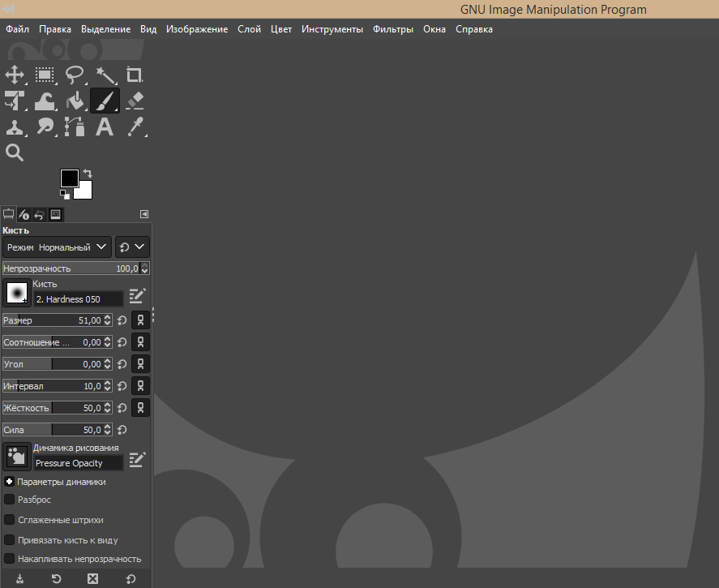Link Соотношение to brush native ratio
The image size is (719, 588).
(141, 342)
